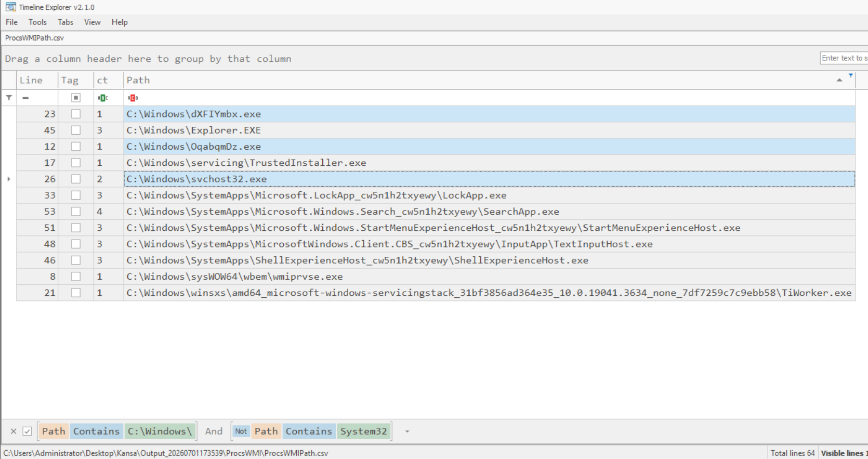Select the C:\Windows\OqabqmDz.exe path cell
The width and height of the screenshot is (868, 459).
489,147
